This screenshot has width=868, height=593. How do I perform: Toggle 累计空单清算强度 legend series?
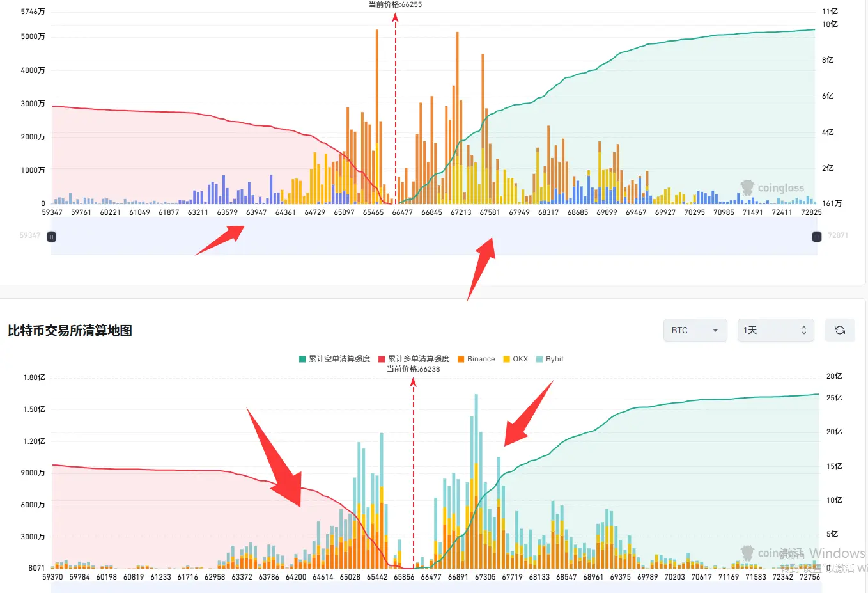335,359
